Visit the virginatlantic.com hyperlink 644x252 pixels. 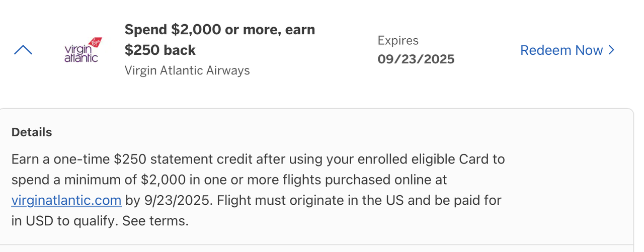click(x=66, y=200)
